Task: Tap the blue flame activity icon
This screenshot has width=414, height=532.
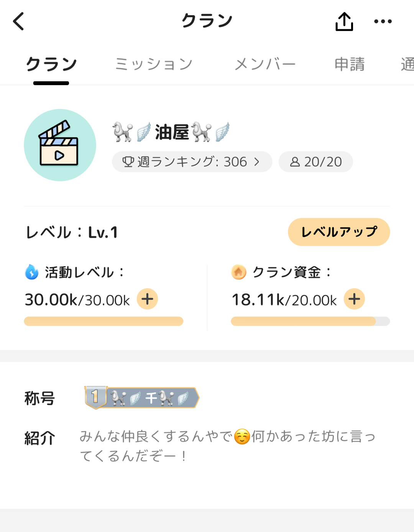Action: [x=32, y=272]
